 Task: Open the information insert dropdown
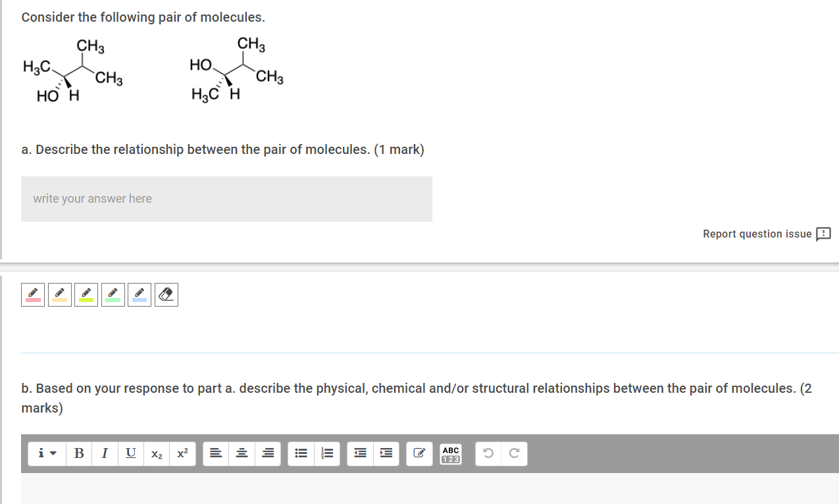(x=46, y=453)
